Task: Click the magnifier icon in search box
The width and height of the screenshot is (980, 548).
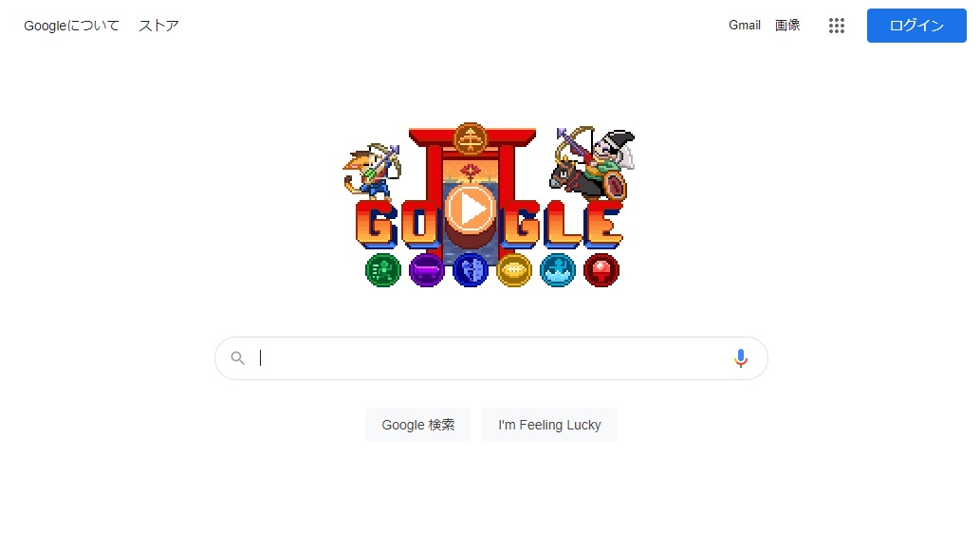Action: point(237,358)
